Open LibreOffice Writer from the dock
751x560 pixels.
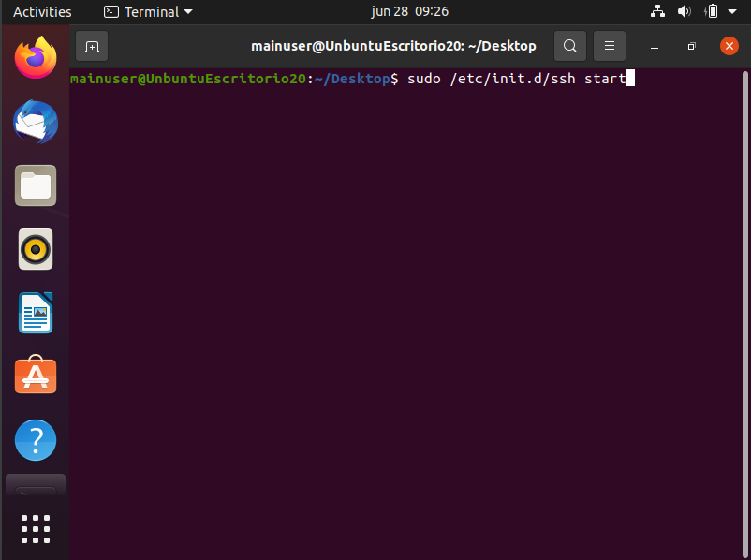coord(36,313)
